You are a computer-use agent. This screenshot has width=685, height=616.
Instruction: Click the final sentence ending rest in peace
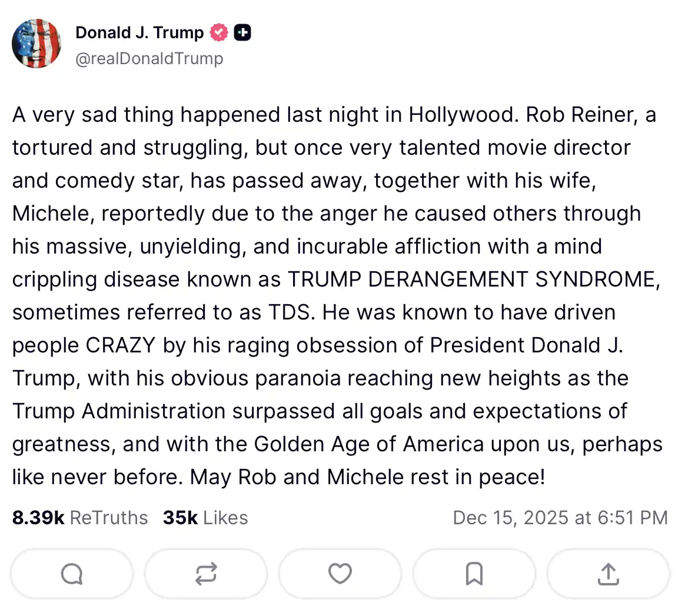point(368,477)
